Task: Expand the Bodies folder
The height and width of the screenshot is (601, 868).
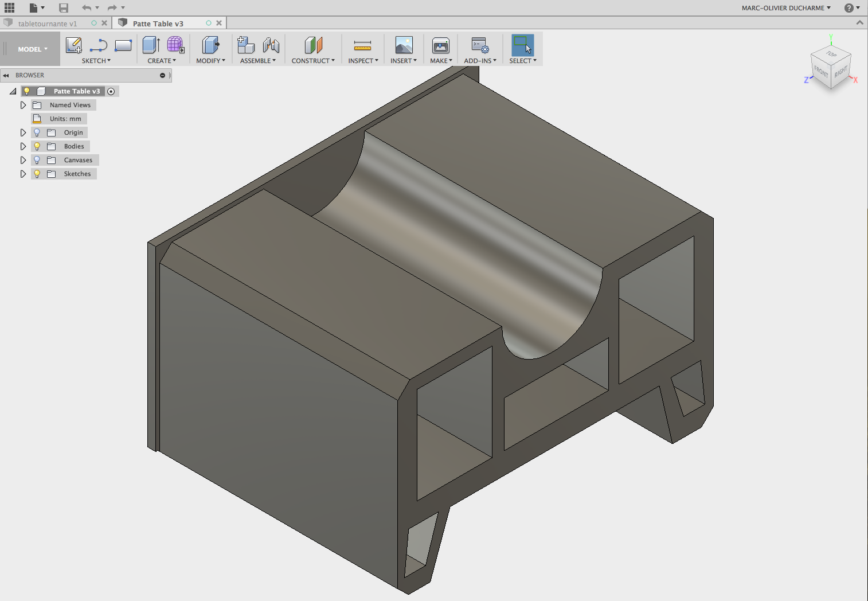Action: pyautogui.click(x=23, y=146)
